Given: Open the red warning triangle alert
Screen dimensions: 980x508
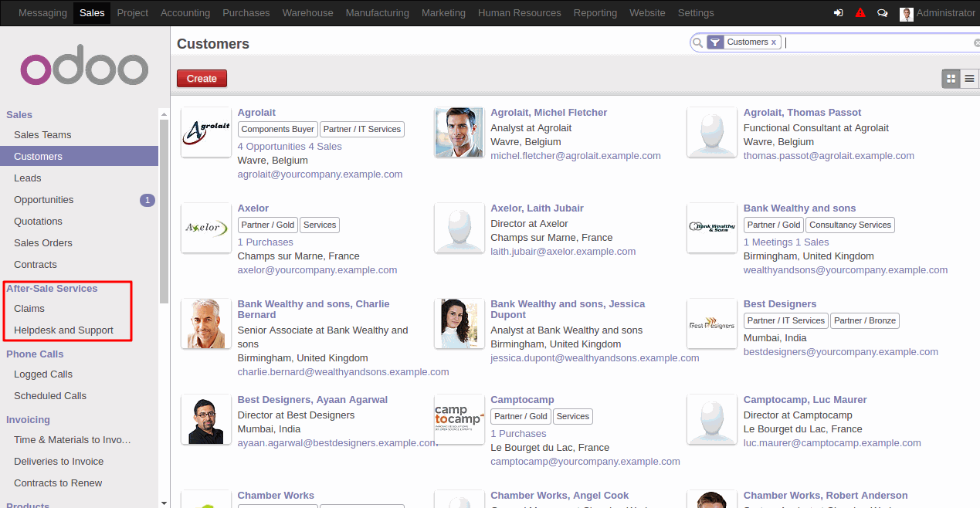Looking at the screenshot, I should point(860,13).
